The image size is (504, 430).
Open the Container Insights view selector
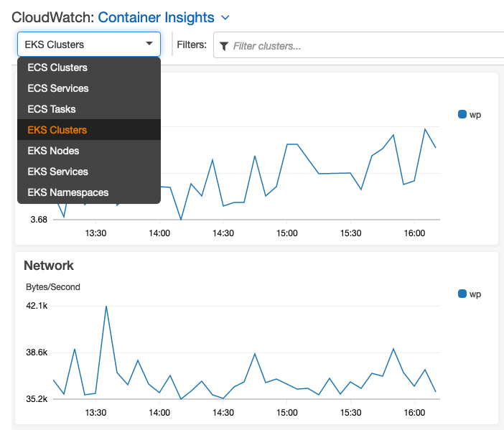[x=156, y=17]
